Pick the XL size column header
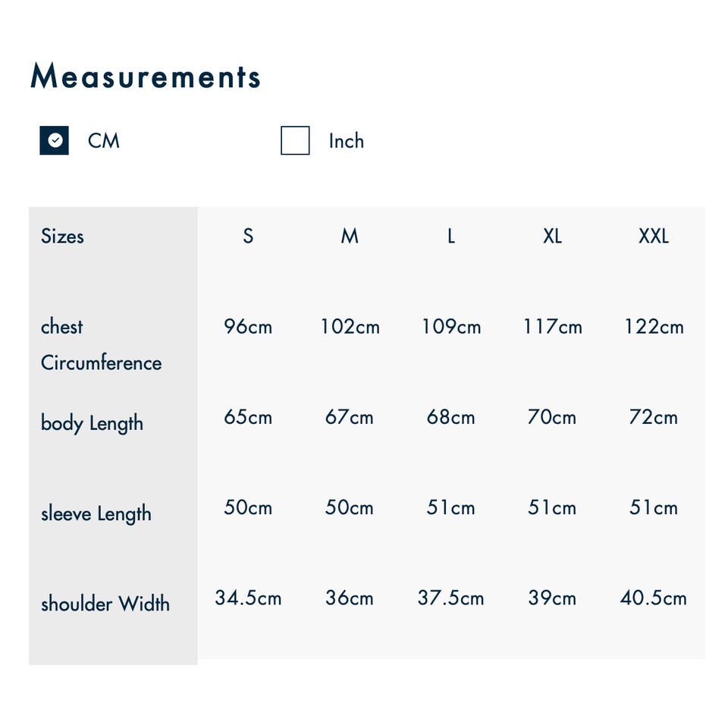Image resolution: width=728 pixels, height=703 pixels. tap(552, 236)
